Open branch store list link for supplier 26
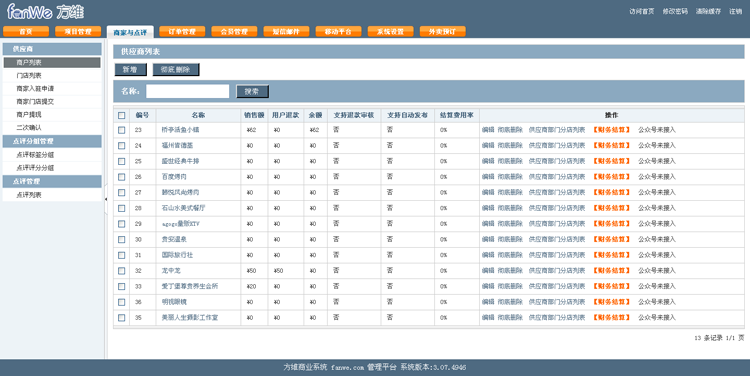The image size is (750, 376). 557,177
